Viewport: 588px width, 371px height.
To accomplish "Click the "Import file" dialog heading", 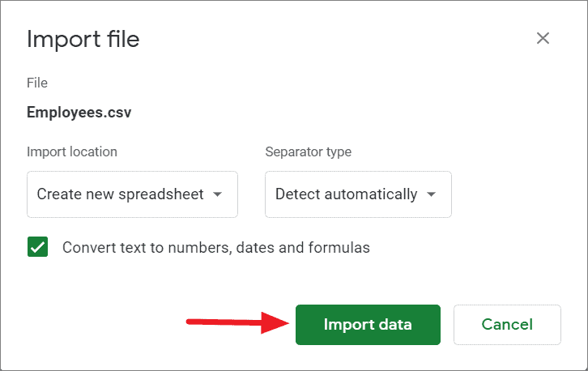I will 83,39.
